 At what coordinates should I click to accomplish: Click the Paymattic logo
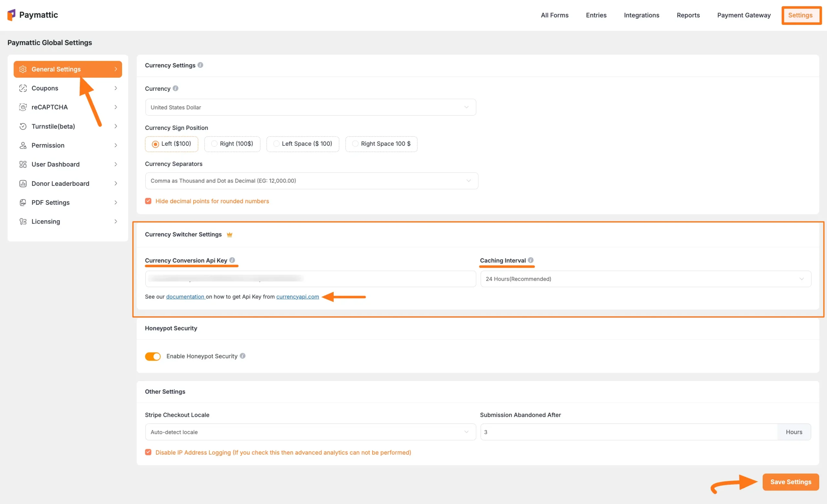33,15
